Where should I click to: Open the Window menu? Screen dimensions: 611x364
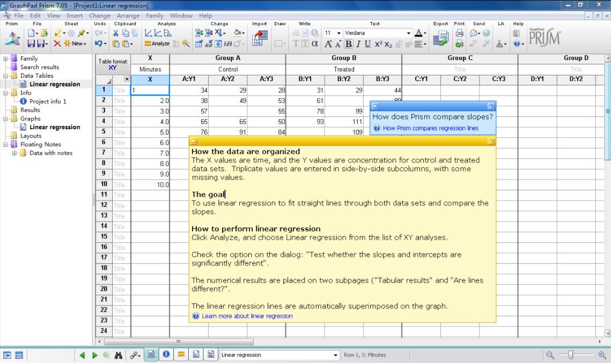(181, 16)
